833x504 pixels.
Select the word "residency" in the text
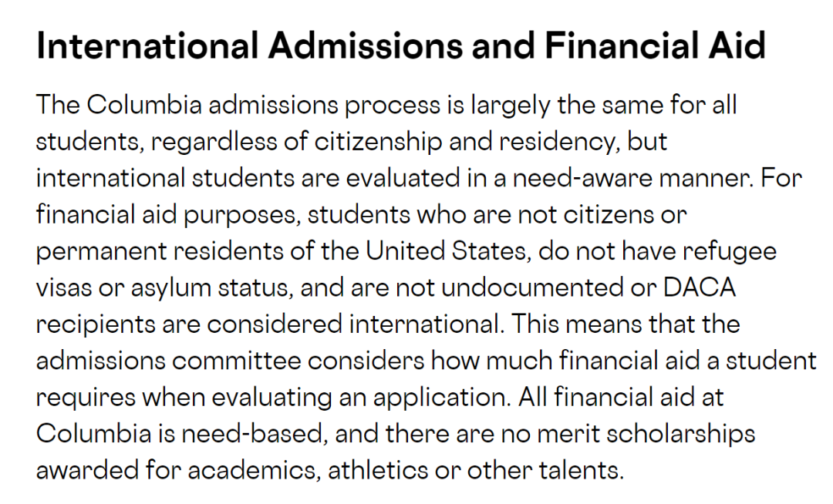click(556, 141)
